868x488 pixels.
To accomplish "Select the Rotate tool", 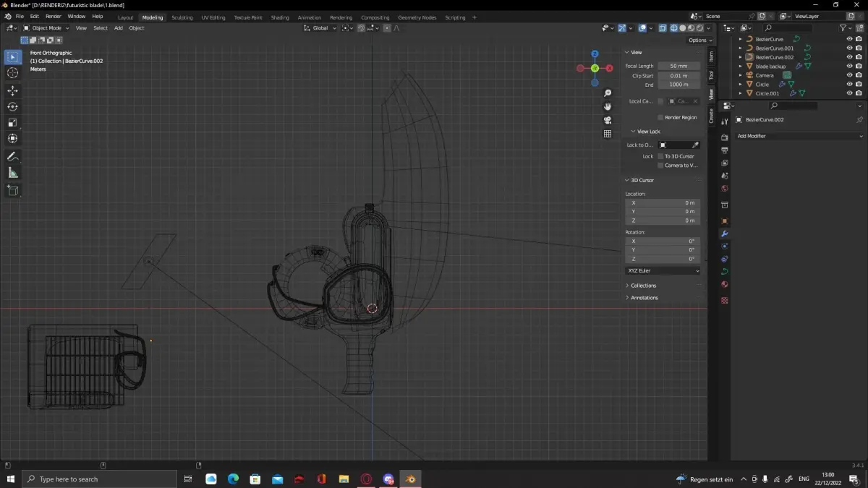I will coord(12,106).
